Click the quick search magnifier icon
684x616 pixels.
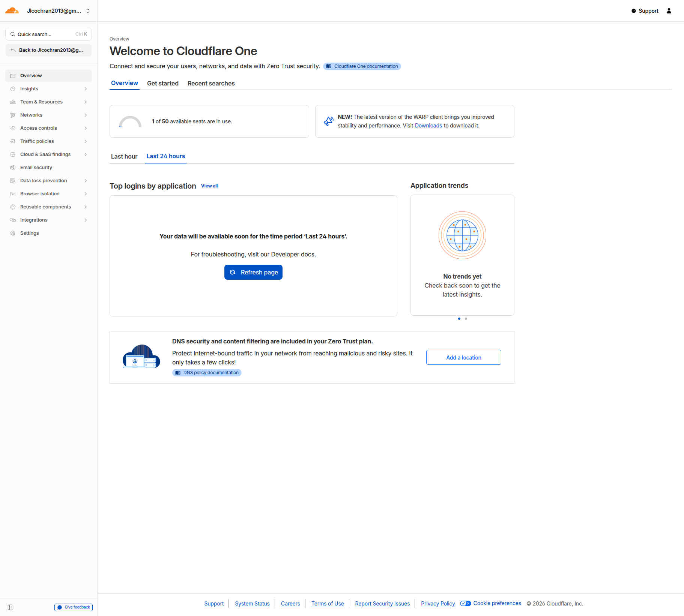[x=13, y=34]
